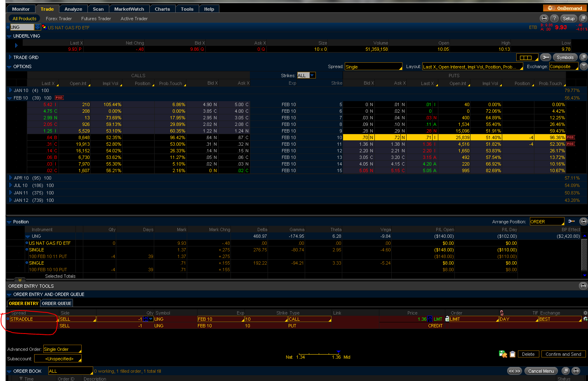Open the STRADDLE spread dropdown in order entry
Viewport: 588px width, 381px height.
[34, 319]
